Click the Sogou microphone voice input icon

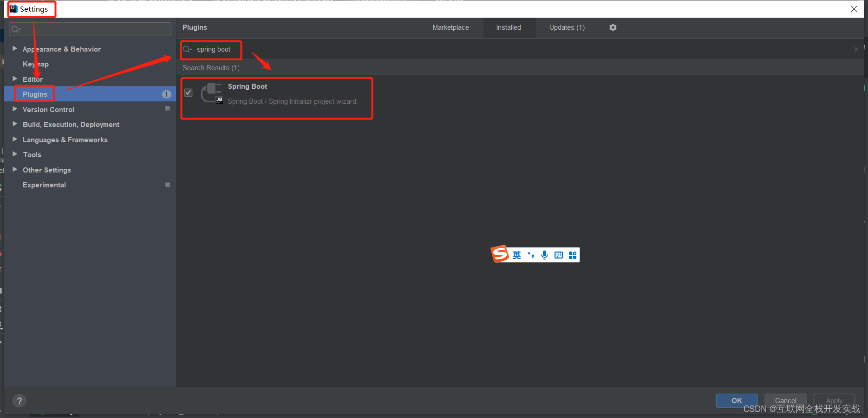[544, 255]
